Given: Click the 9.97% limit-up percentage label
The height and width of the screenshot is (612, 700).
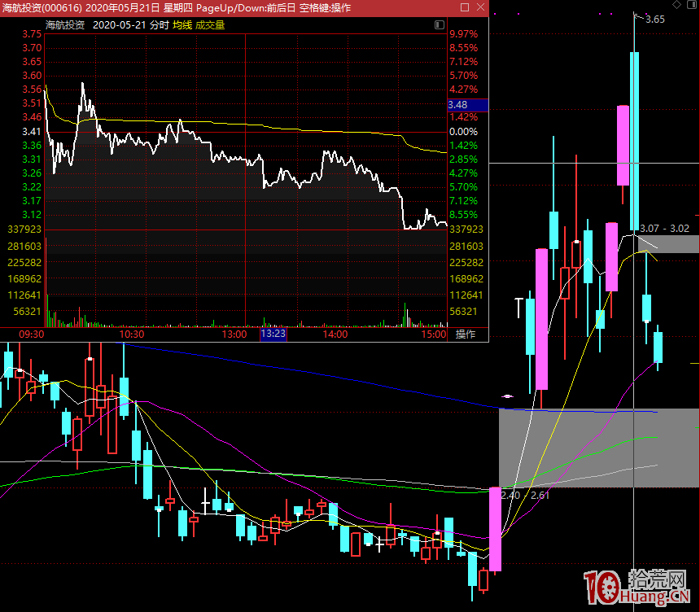Looking at the screenshot, I should [463, 34].
